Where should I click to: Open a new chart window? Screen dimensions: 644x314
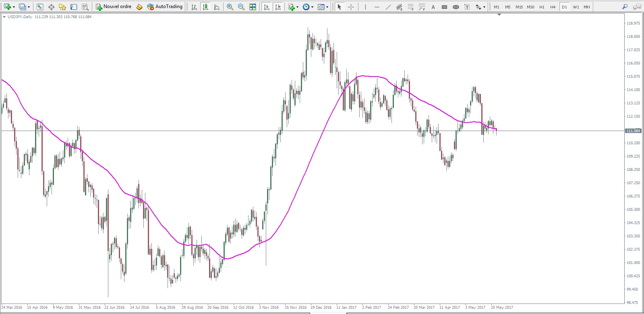pyautogui.click(x=7, y=7)
